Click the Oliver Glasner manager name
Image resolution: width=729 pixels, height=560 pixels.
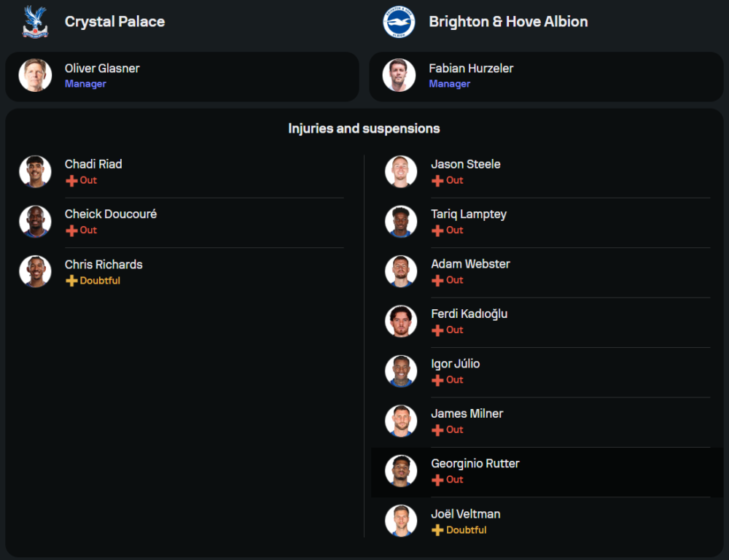(102, 69)
